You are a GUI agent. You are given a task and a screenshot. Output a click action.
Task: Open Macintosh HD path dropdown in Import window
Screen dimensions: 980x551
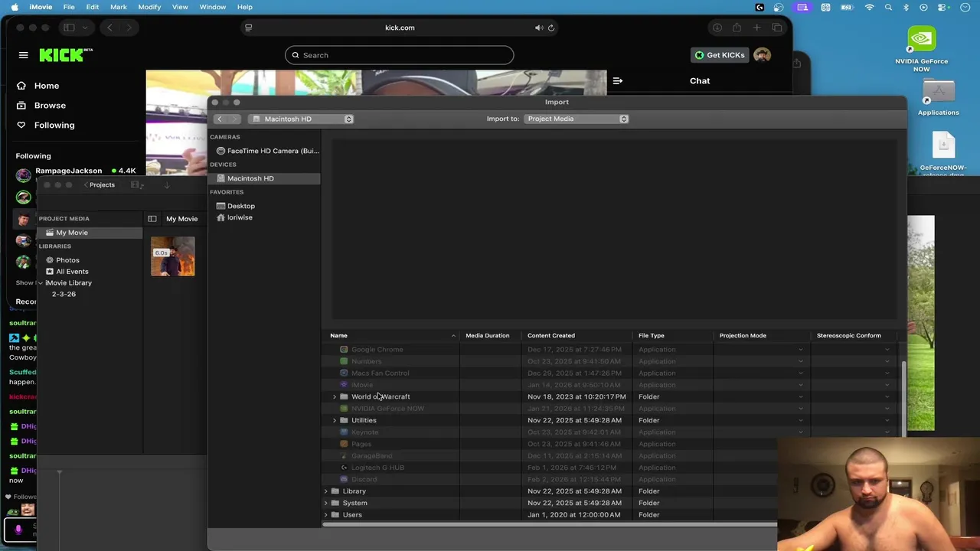click(x=300, y=119)
